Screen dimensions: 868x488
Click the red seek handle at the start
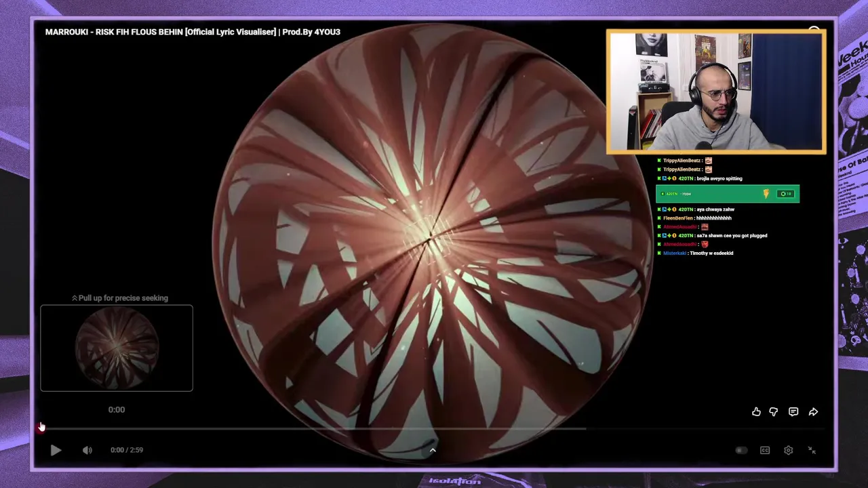point(41,428)
